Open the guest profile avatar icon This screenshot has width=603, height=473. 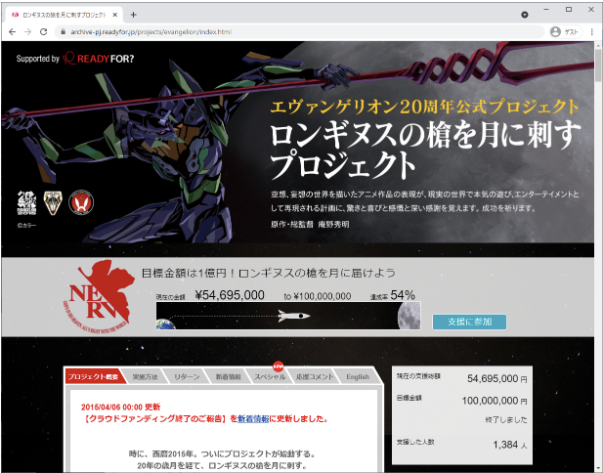tap(555, 32)
